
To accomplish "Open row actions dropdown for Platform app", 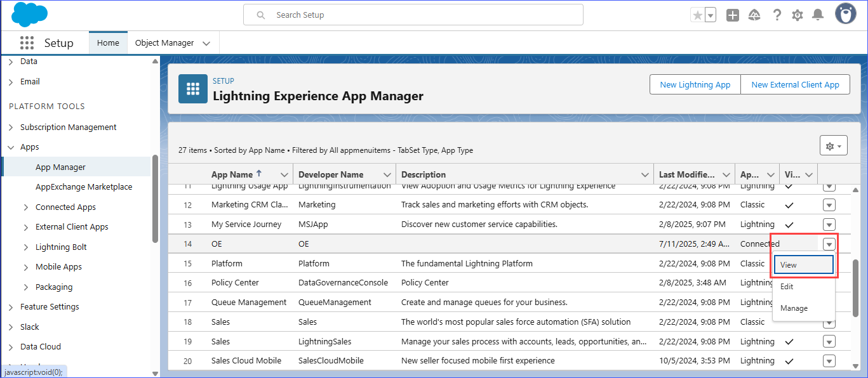I will pos(829,263).
